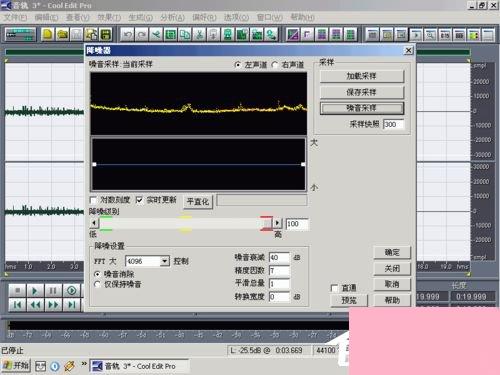Screen dimensions: 500x375
Task: Toggle the 实时更新 live update checkbox
Action: pyautogui.click(x=139, y=200)
